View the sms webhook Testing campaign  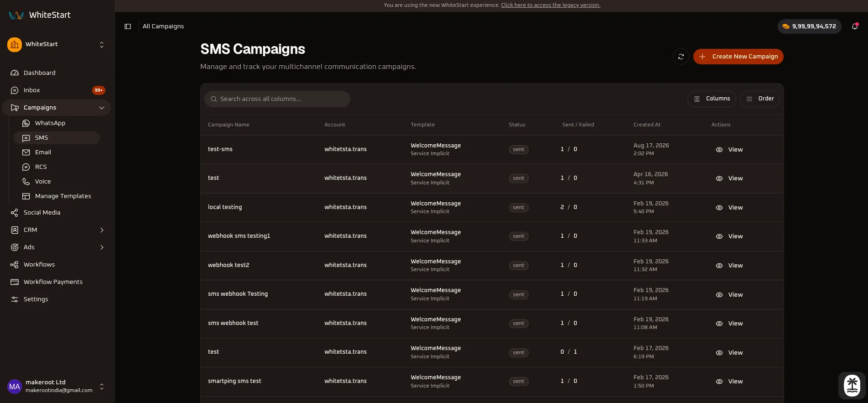[729, 295]
